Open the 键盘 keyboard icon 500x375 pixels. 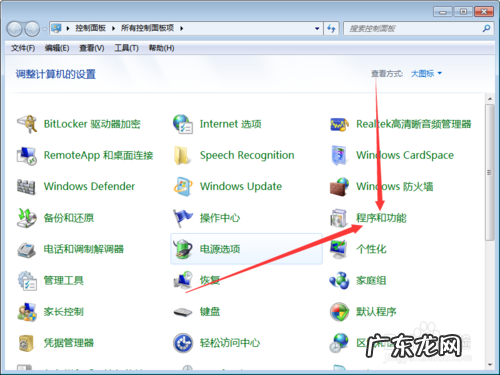[183, 312]
